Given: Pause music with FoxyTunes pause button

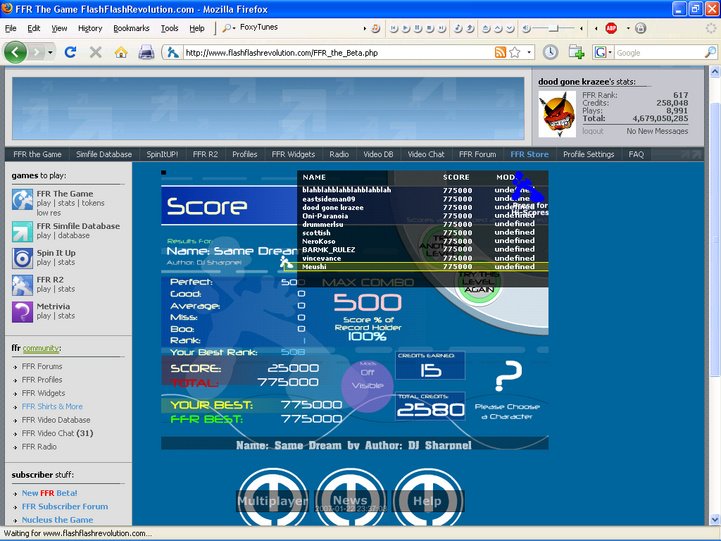Looking at the screenshot, I should (x=418, y=28).
